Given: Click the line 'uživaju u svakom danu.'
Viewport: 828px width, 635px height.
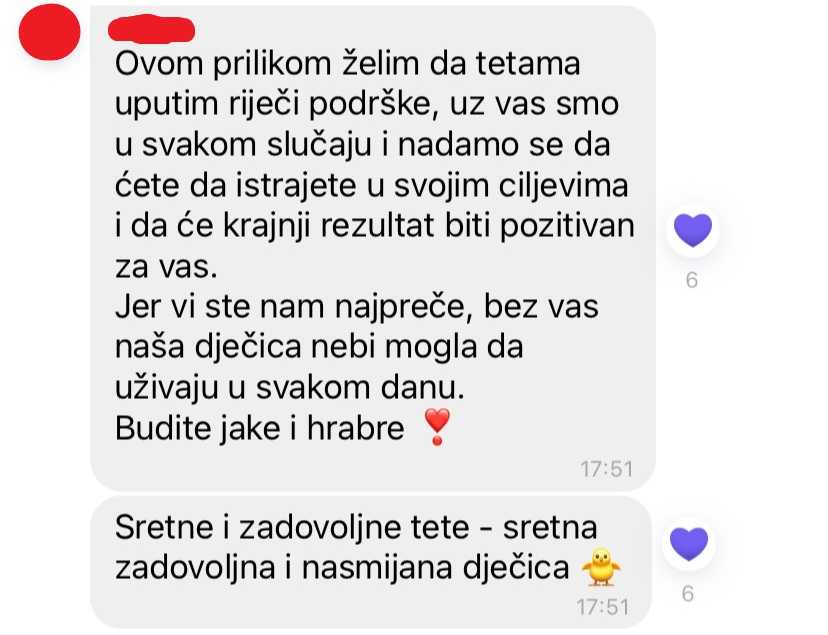Looking at the screenshot, I should click(290, 388).
